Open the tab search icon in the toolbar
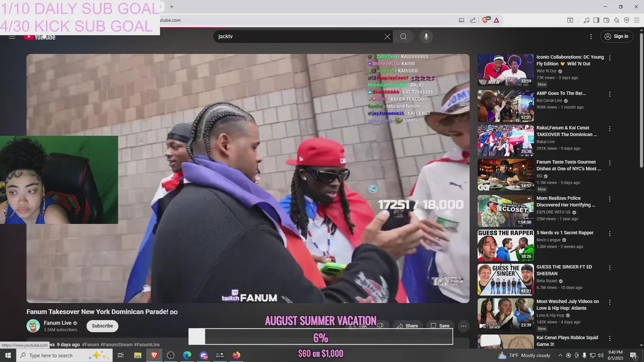644x362 pixels. (570, 20)
